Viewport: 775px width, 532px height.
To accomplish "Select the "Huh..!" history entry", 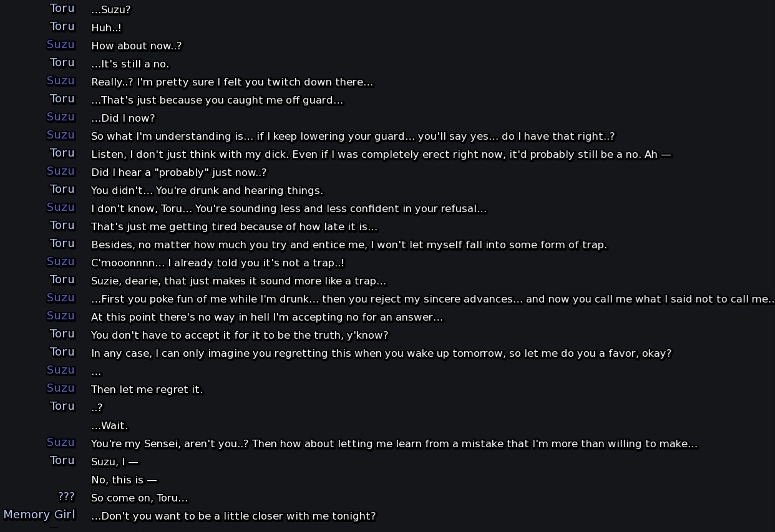I will coord(106,28).
